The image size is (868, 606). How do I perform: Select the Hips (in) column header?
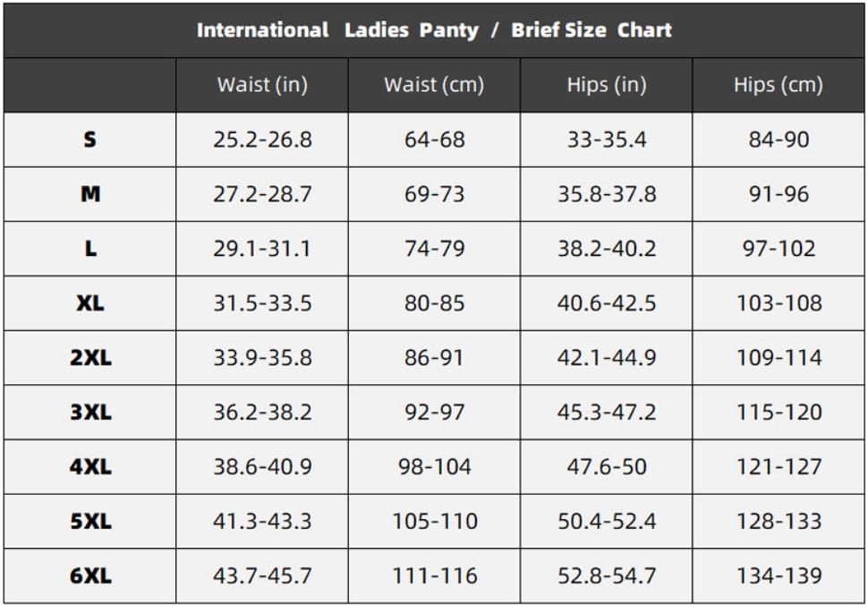pos(607,85)
